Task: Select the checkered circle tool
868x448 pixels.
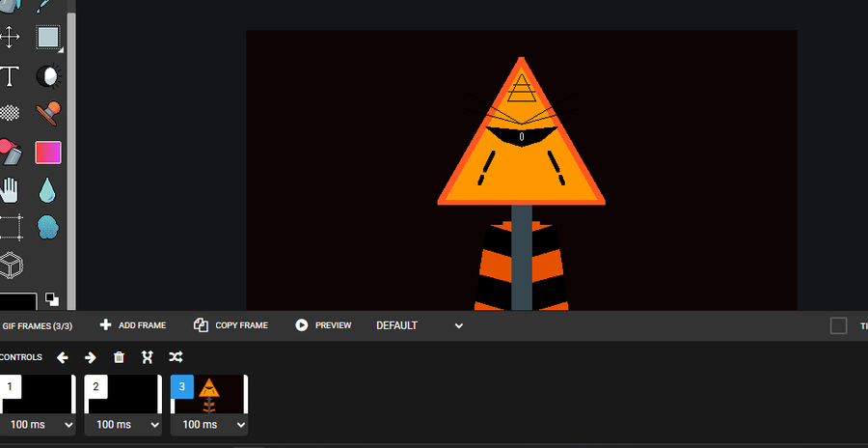Action: (10, 113)
